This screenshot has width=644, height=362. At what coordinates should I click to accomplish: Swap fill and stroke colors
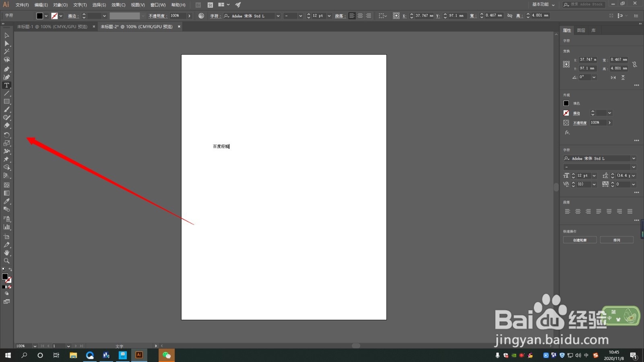10,269
